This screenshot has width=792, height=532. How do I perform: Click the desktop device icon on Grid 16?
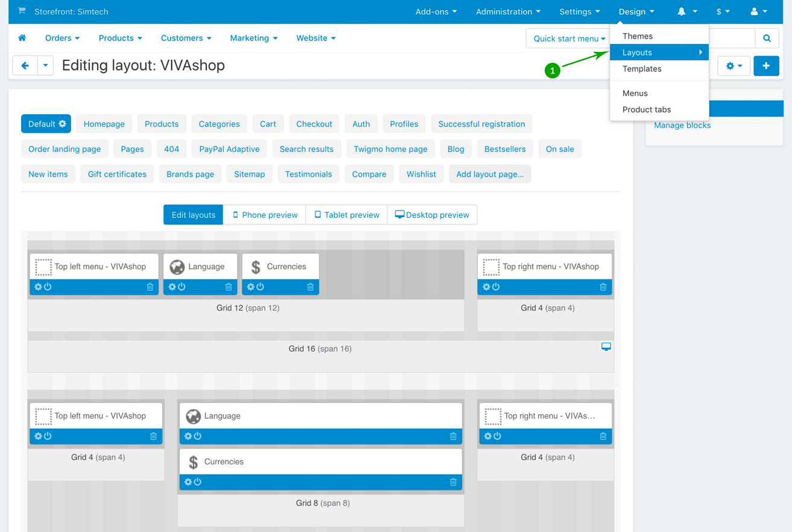coord(606,347)
